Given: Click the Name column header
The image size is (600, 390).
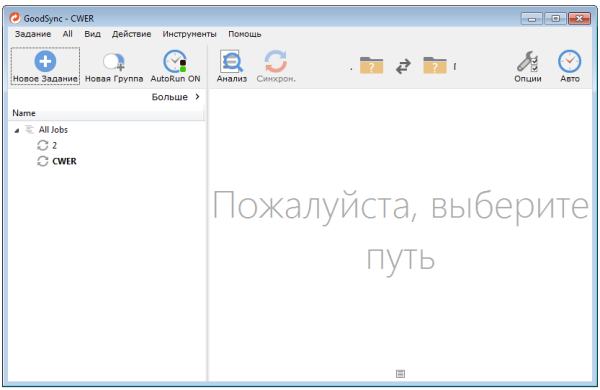Looking at the screenshot, I should click(x=106, y=113).
